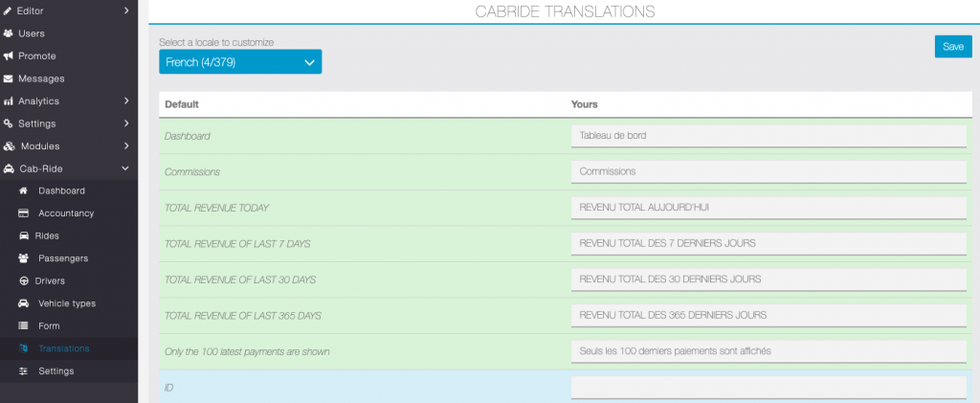
Task: Click the Analytics bar chart icon
Action: click(9, 101)
